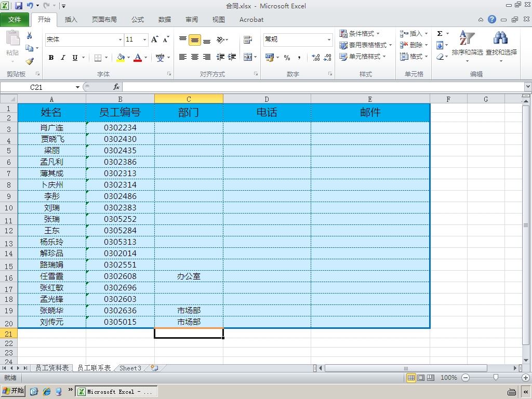Click the fx insert function icon

(116, 87)
